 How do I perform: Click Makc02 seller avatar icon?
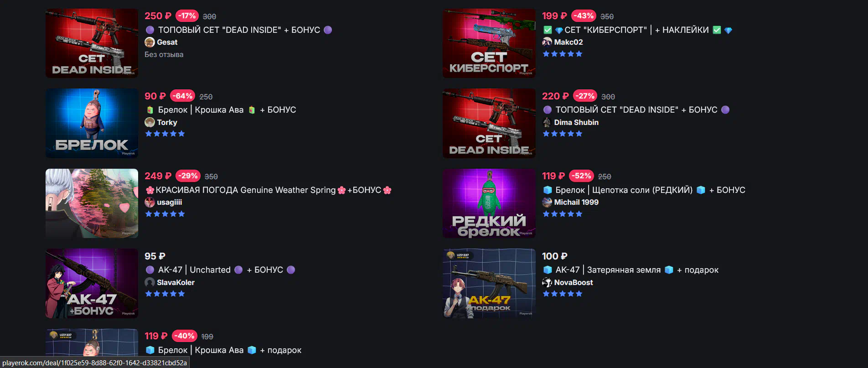(x=547, y=42)
